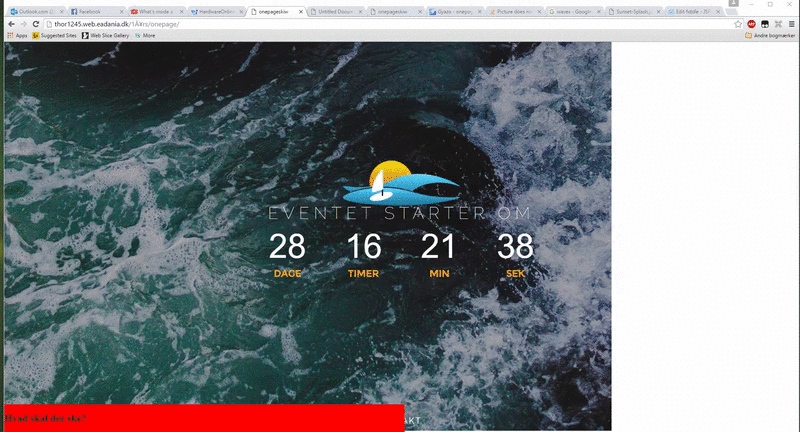Image resolution: width=800 pixels, height=432 pixels.
Task: Bookmark this page with the star icon
Action: pyautogui.click(x=738, y=24)
